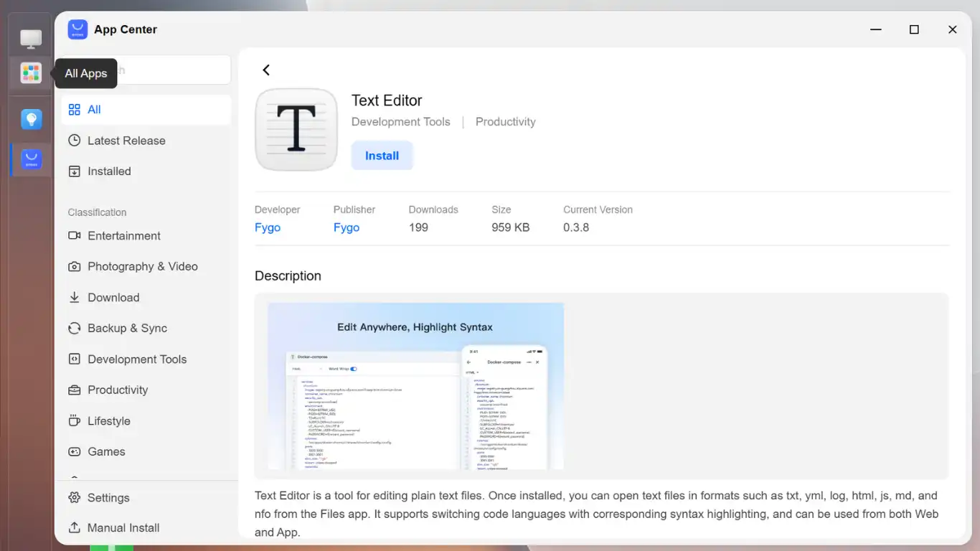Click the Backup & Sync circular arrows icon
980x551 pixels.
pyautogui.click(x=74, y=328)
